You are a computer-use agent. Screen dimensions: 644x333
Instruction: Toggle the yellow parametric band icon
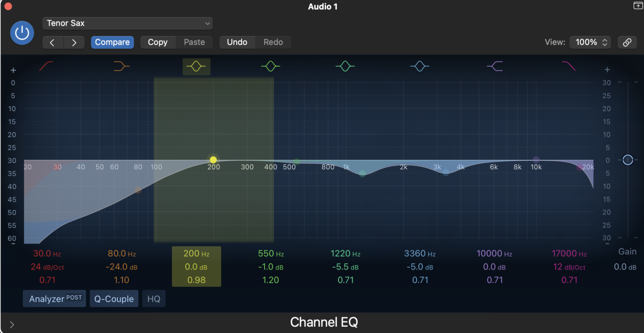click(196, 67)
